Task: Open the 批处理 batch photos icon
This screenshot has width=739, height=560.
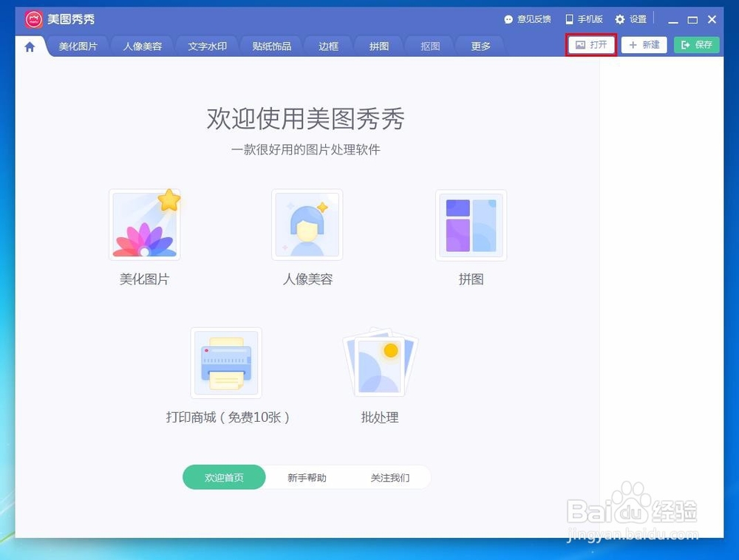Action: coord(380,362)
